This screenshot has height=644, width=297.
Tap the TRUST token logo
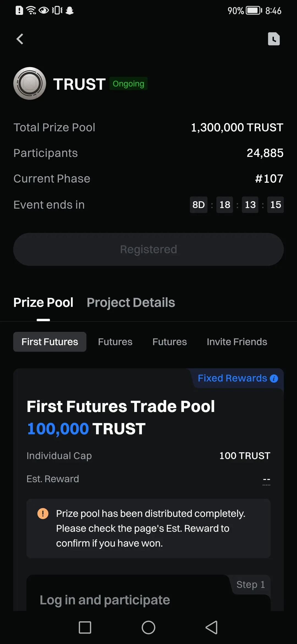(30, 83)
